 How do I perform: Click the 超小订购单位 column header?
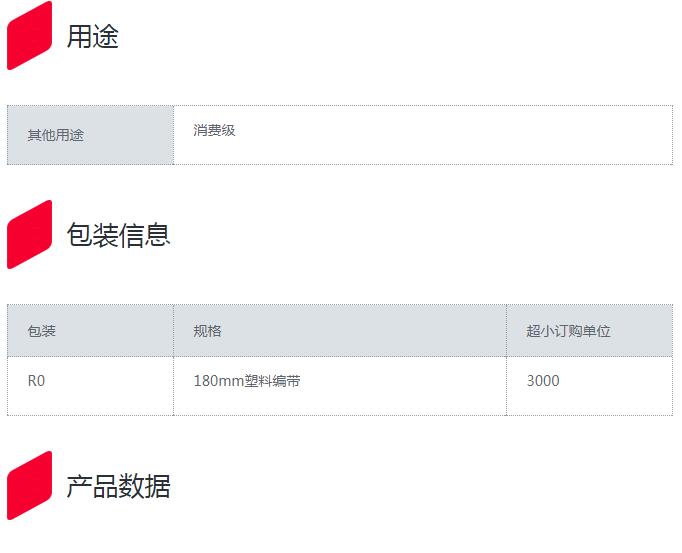[568, 331]
